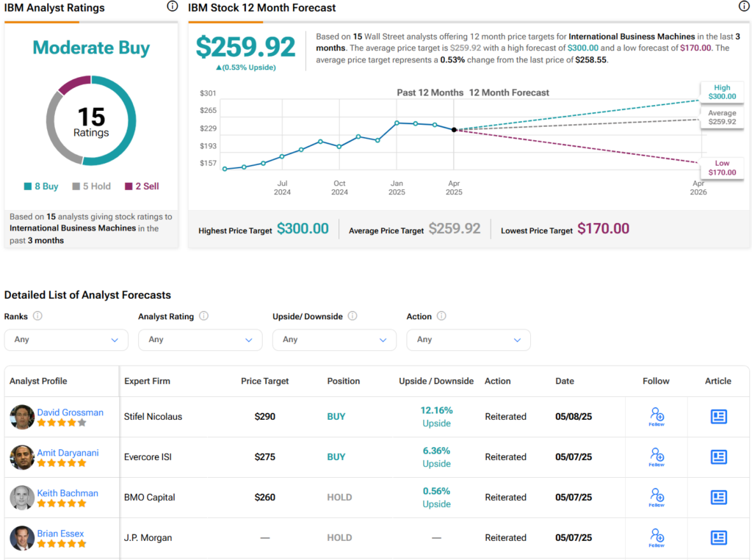Click BUY position in Stifel Nicolaus row
The height and width of the screenshot is (560, 752).
click(336, 416)
